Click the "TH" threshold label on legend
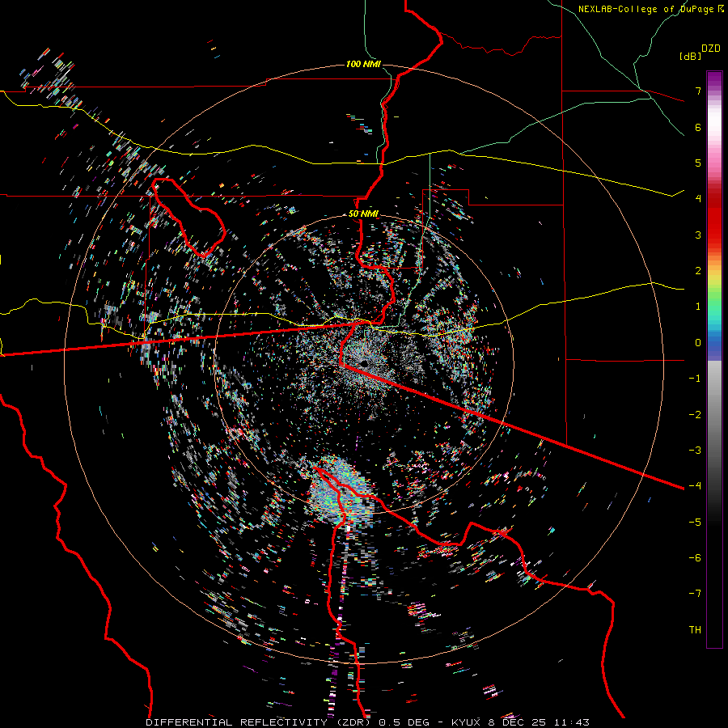728x728 pixels. 695,630
